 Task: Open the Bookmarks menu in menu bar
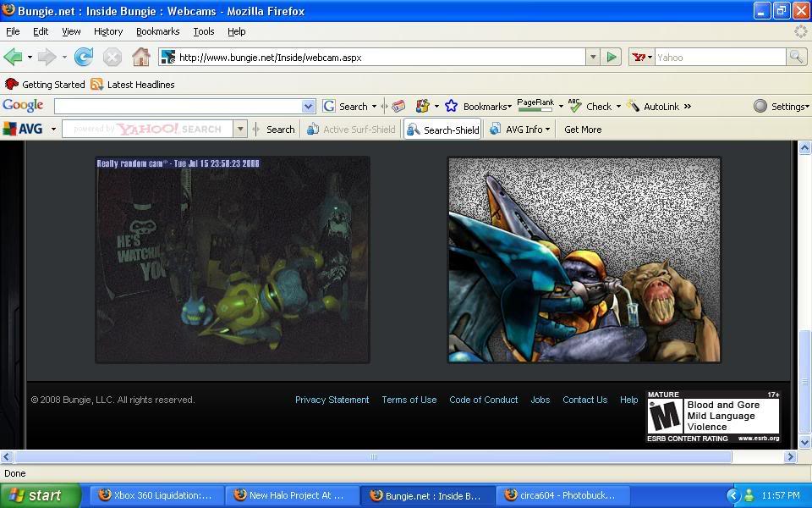pyautogui.click(x=158, y=31)
